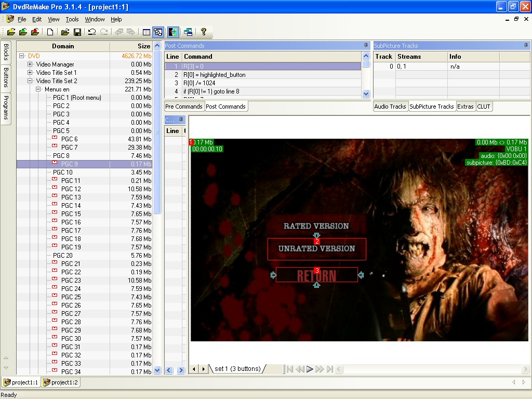Select command line 2 R[0] = highlighted_button
The height and width of the screenshot is (399, 532).
tap(263, 75)
